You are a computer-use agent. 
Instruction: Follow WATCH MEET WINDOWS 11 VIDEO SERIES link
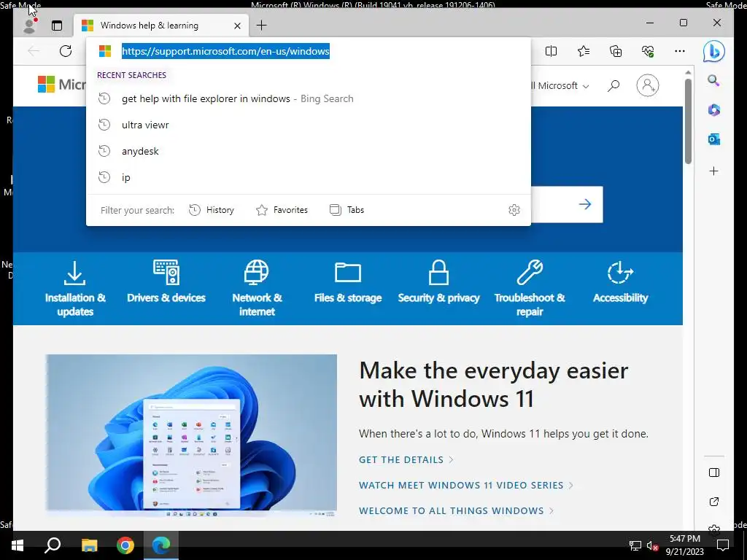coord(466,485)
